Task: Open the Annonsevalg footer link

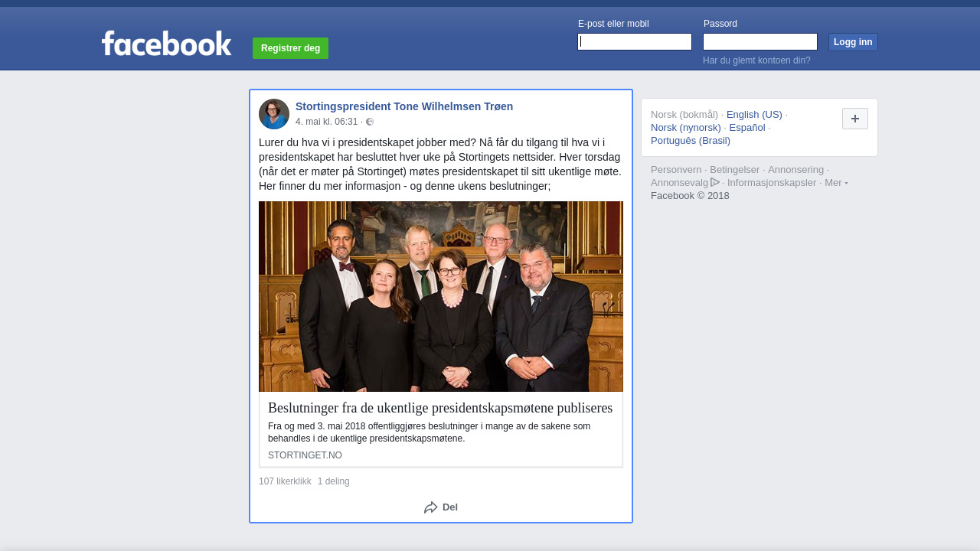Action: pyautogui.click(x=680, y=183)
